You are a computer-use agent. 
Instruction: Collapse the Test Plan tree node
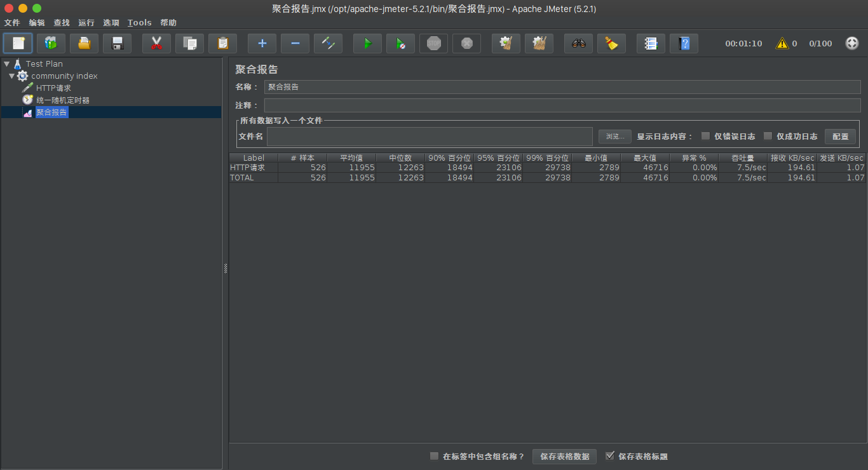click(6, 64)
